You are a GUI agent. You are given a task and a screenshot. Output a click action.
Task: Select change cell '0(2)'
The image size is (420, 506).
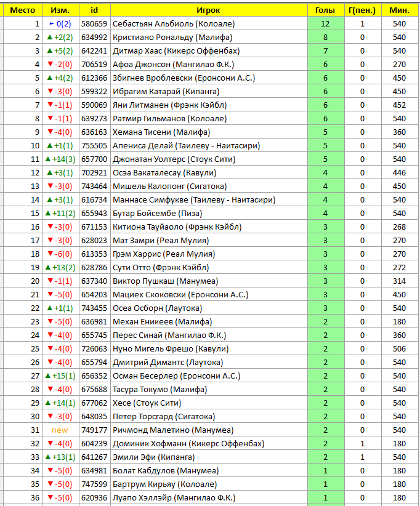(61, 24)
